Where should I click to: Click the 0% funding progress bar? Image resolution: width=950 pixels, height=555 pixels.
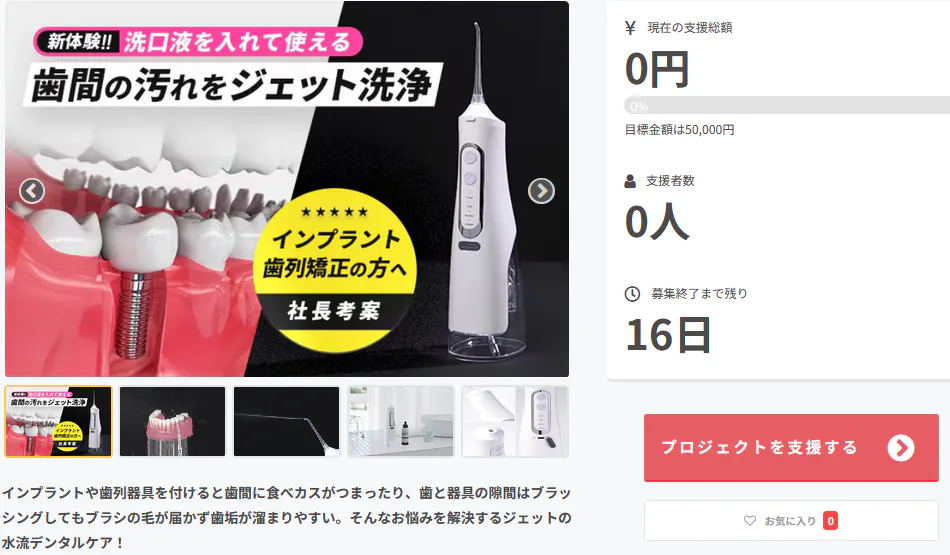787,105
